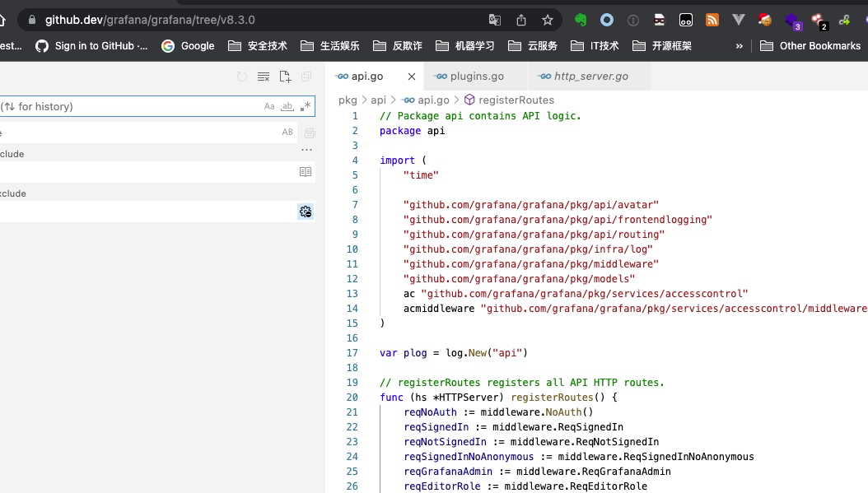Open the Evernote extension
The image size is (868, 493).
[x=580, y=21]
